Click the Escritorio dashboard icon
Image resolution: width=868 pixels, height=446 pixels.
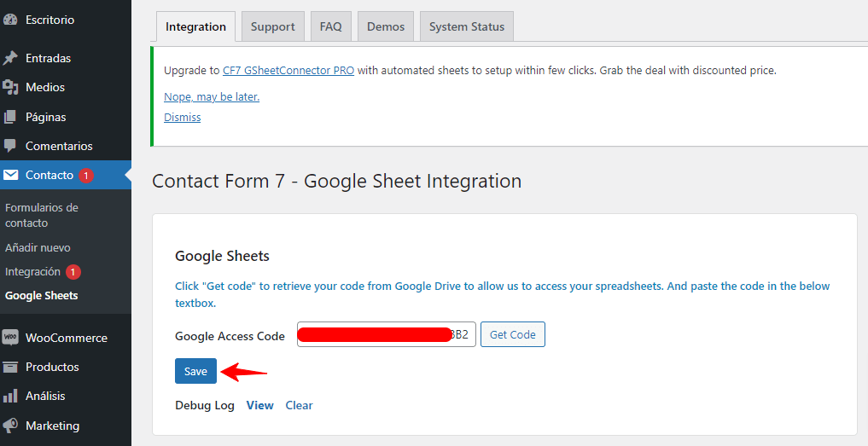(x=10, y=20)
